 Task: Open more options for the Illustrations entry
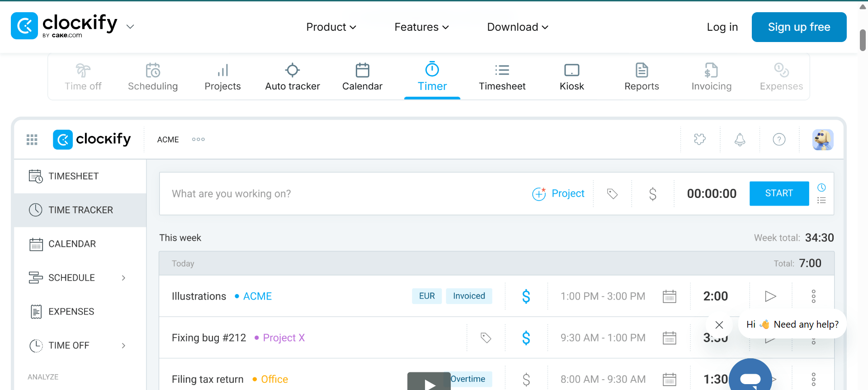pos(813,296)
